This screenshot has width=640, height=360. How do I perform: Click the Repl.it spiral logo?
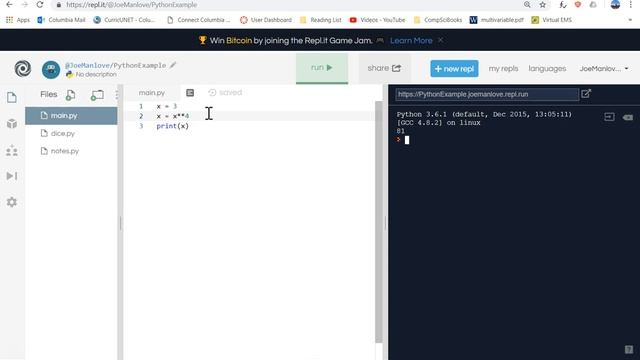[23, 69]
